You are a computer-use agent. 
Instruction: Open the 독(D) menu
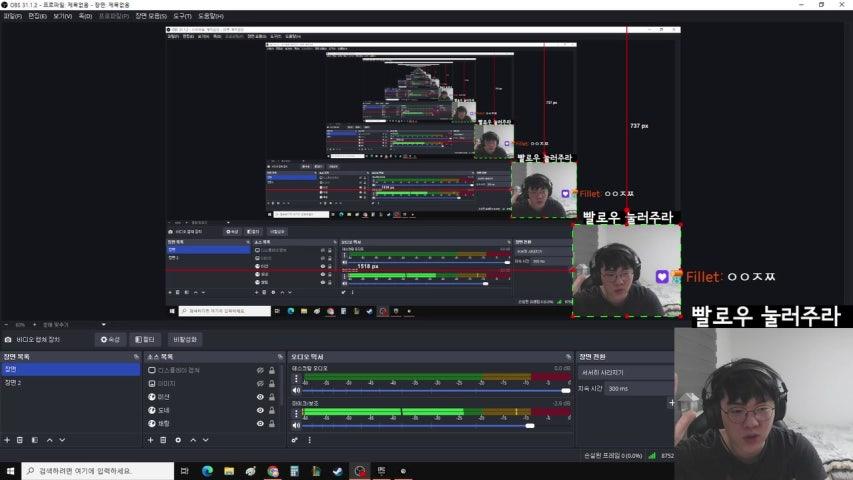pos(85,16)
